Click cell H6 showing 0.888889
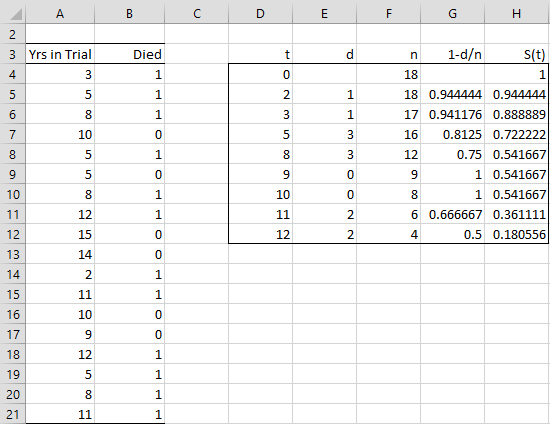 [516, 114]
